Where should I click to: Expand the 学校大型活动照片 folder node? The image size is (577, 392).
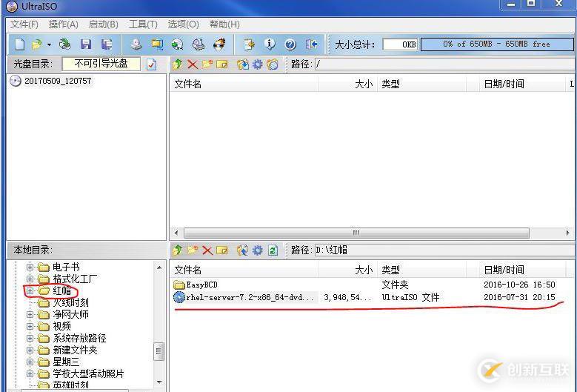coord(30,374)
